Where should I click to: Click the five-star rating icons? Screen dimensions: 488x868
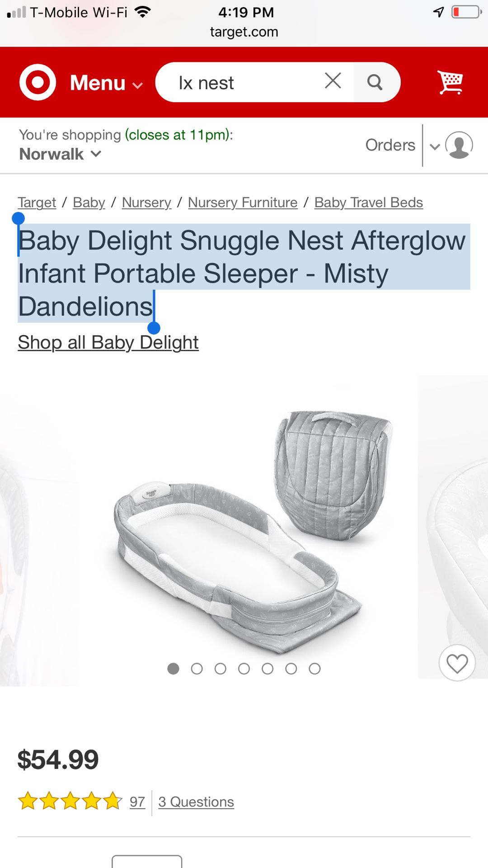[x=70, y=801]
